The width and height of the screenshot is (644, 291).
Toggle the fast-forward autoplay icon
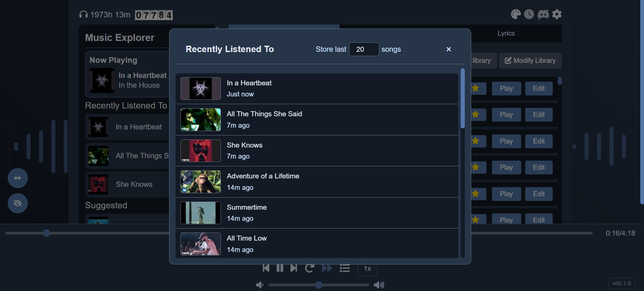327,268
